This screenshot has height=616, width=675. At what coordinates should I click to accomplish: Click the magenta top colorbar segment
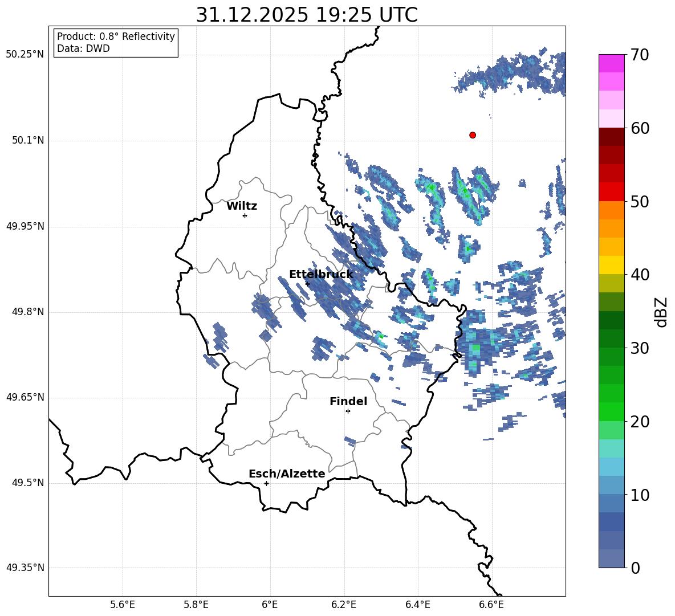612,63
